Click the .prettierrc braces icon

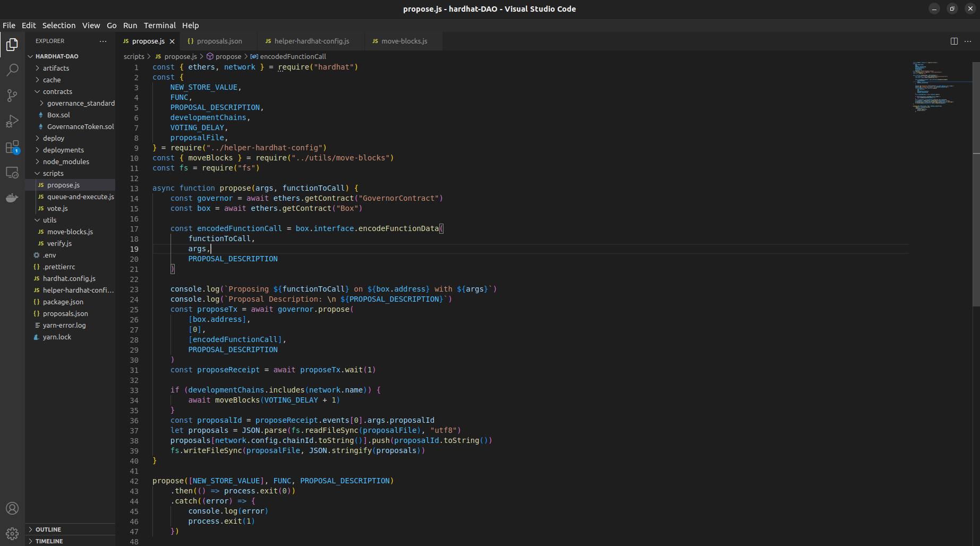(37, 267)
